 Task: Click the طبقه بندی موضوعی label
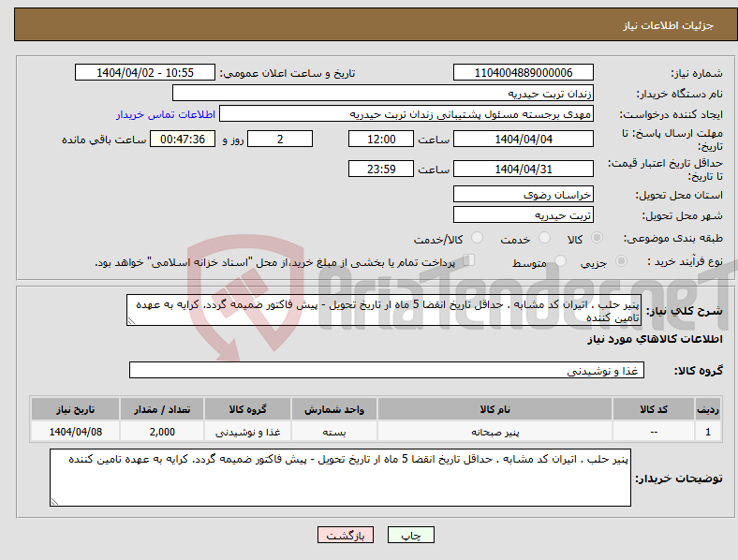[x=673, y=238]
